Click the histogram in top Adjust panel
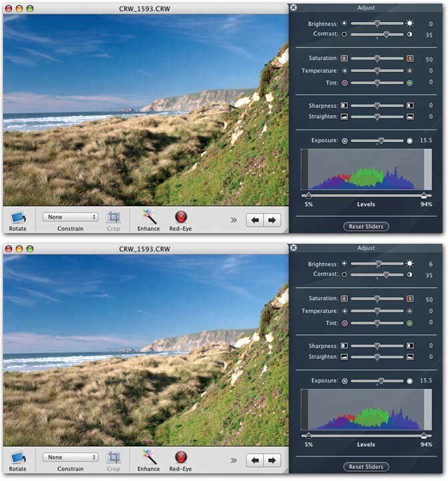448x481 pixels. [366, 169]
